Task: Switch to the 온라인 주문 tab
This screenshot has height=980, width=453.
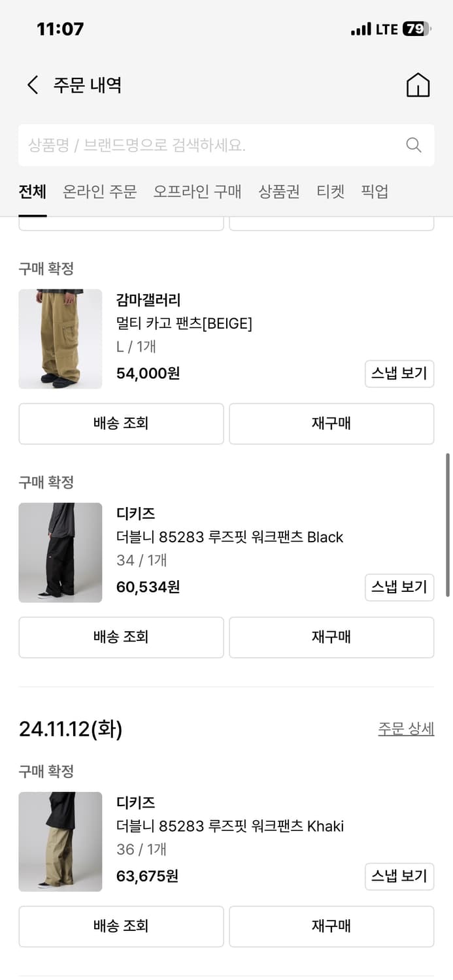Action: click(x=99, y=192)
